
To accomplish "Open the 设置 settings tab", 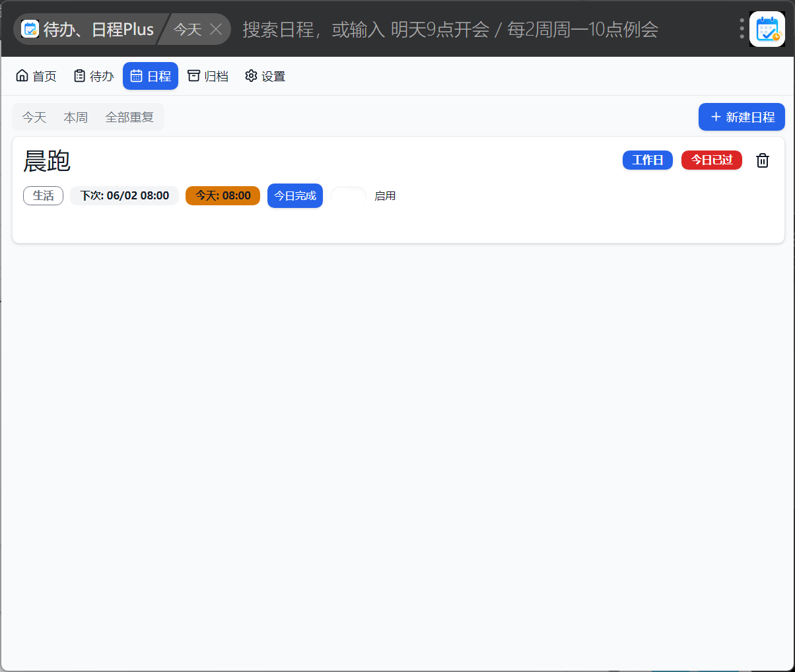I will (265, 76).
